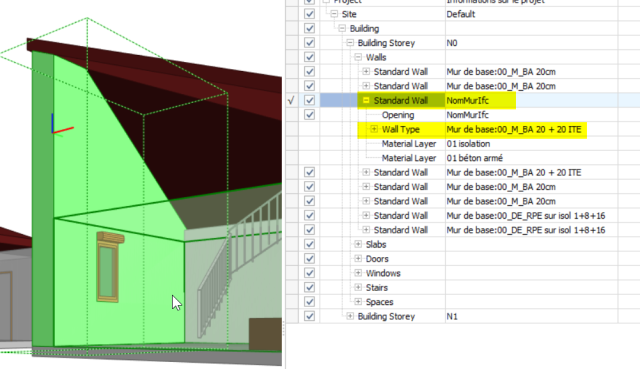Collapse the Walls node

tap(358, 57)
